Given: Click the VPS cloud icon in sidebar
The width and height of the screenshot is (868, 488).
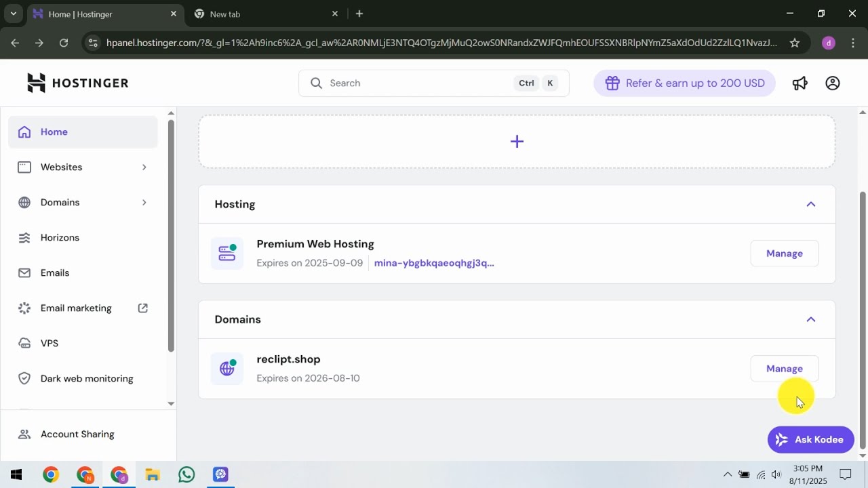Looking at the screenshot, I should pyautogui.click(x=24, y=344).
